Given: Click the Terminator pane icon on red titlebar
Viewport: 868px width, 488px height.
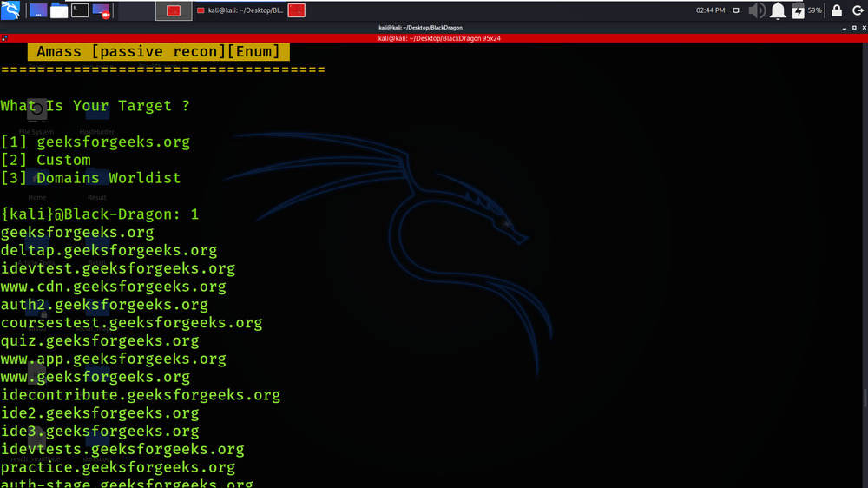Looking at the screenshot, I should (x=4, y=38).
